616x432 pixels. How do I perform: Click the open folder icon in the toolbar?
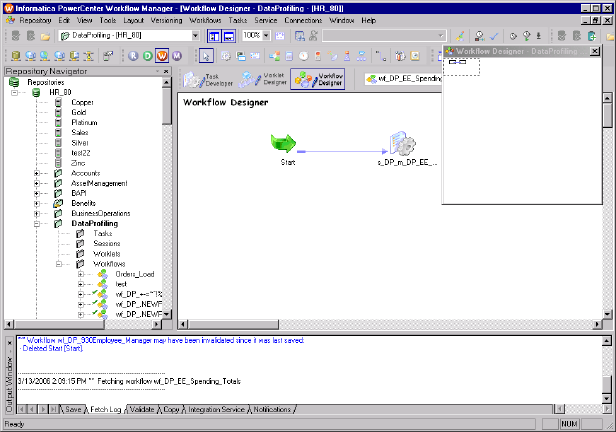[45, 36]
